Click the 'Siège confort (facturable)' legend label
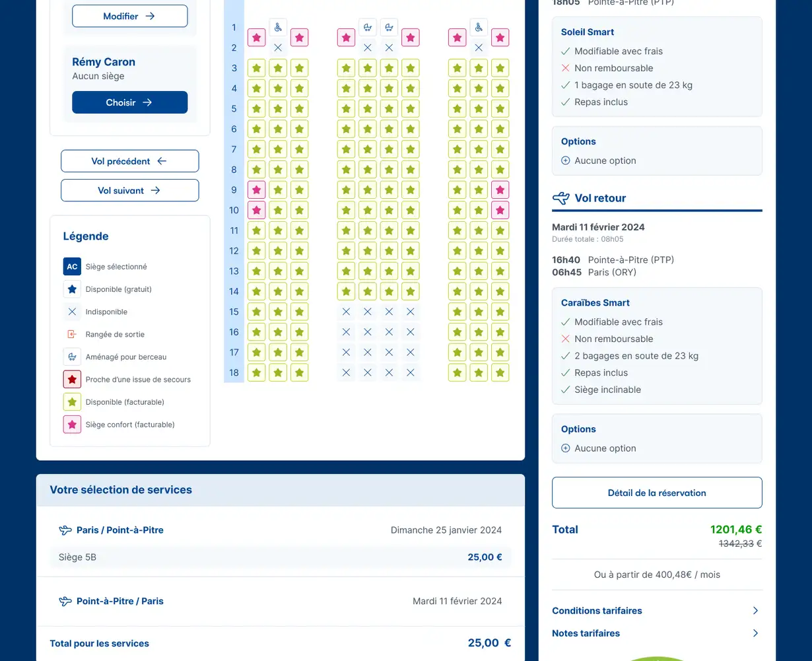812x661 pixels. tap(130, 425)
